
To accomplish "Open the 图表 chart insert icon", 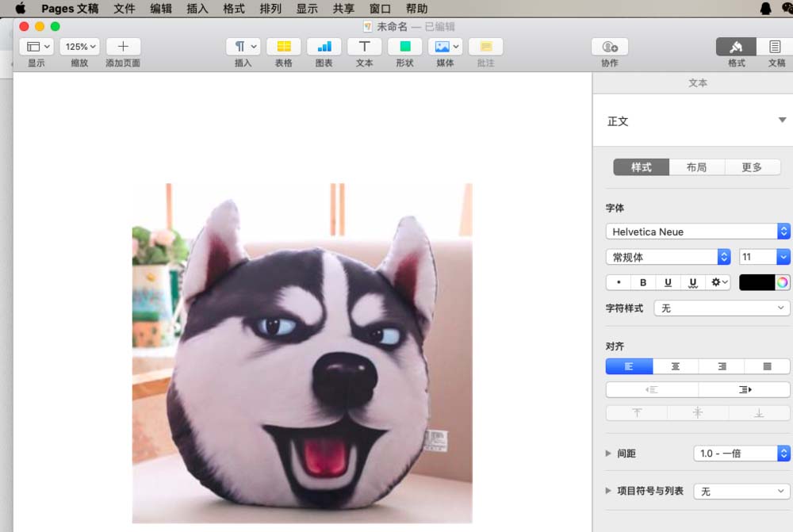I will (324, 48).
